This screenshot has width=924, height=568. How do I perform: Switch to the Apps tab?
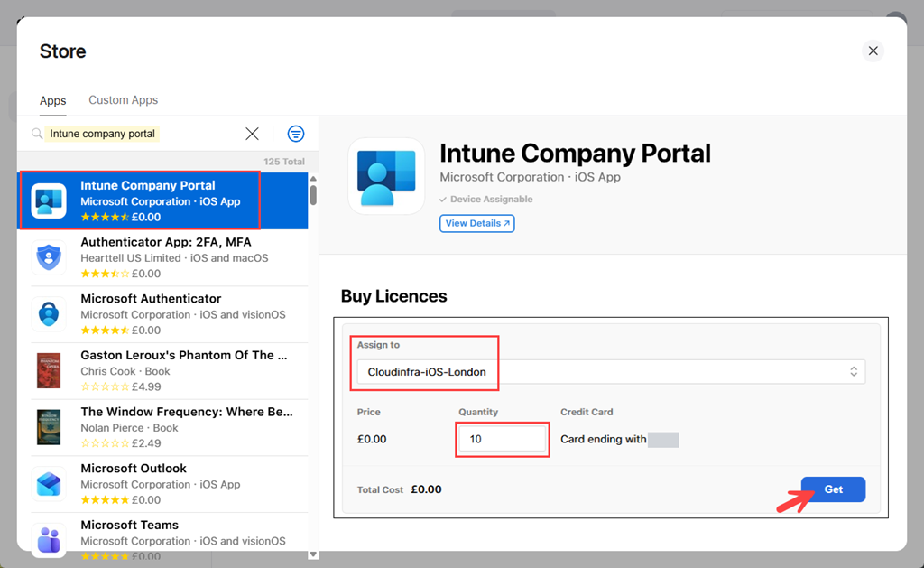point(52,100)
